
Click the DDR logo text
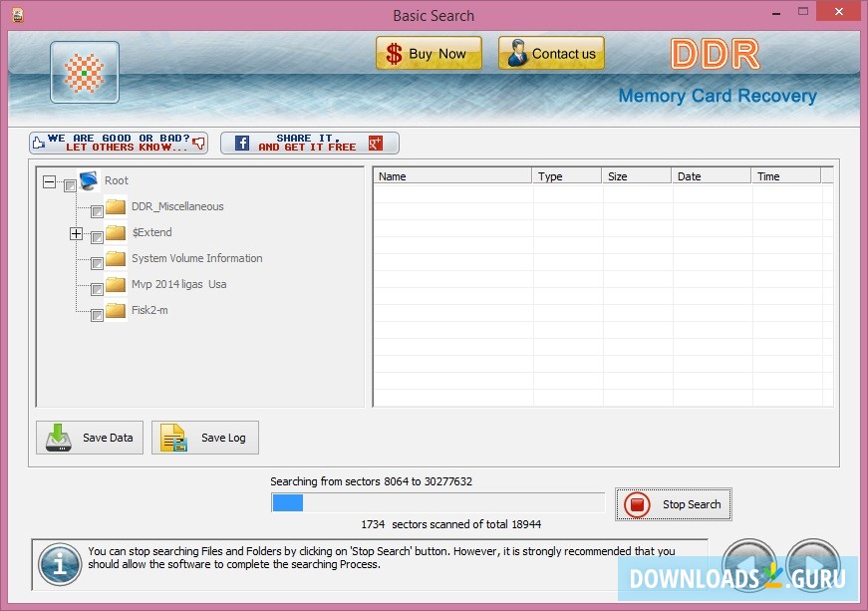pyautogui.click(x=716, y=54)
